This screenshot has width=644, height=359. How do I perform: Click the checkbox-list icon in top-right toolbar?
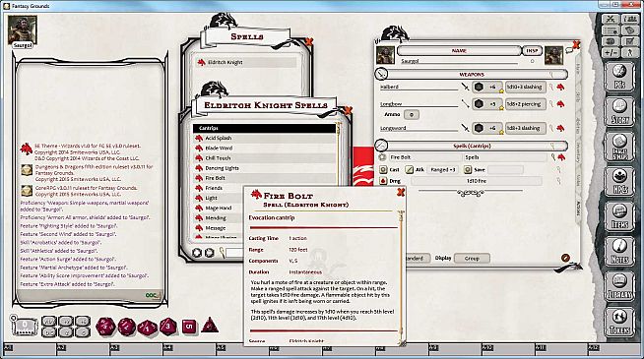click(x=629, y=41)
